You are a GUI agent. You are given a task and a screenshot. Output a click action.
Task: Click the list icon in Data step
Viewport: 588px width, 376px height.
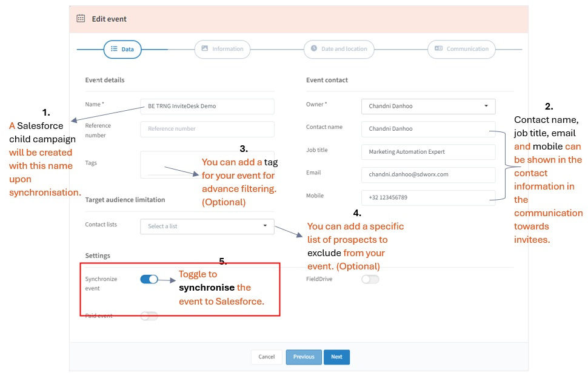click(114, 49)
